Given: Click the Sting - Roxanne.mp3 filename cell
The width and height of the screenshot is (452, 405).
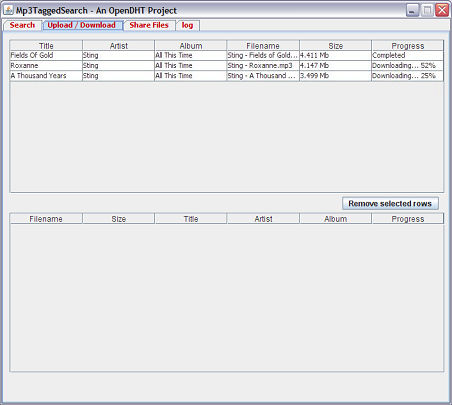Looking at the screenshot, I should pos(263,66).
